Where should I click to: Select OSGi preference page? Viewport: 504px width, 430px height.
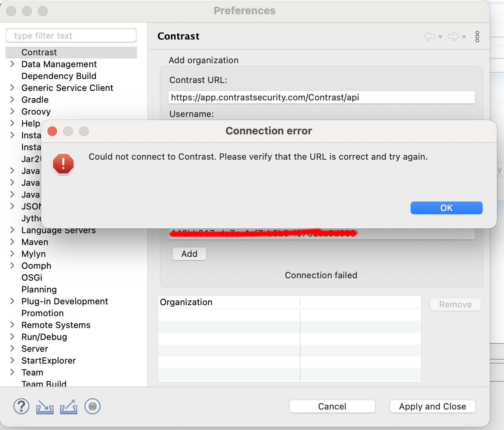32,277
